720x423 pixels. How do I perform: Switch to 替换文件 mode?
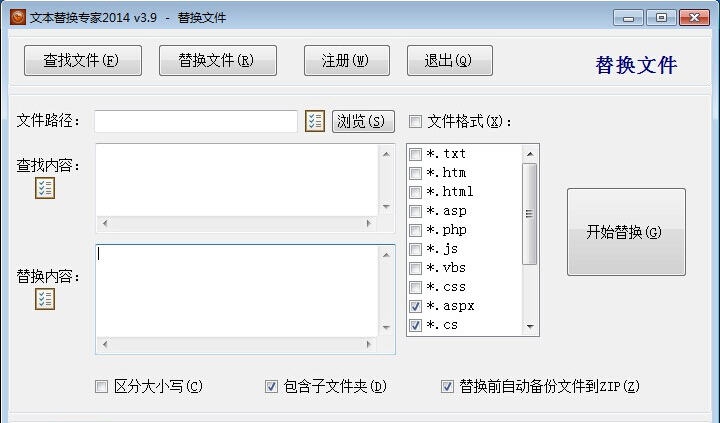[x=215, y=61]
